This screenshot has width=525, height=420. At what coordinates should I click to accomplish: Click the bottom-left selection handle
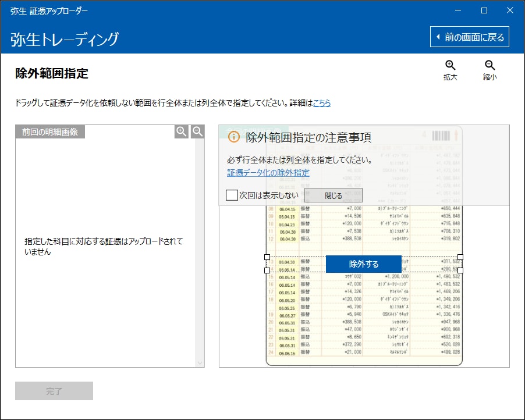click(267, 270)
